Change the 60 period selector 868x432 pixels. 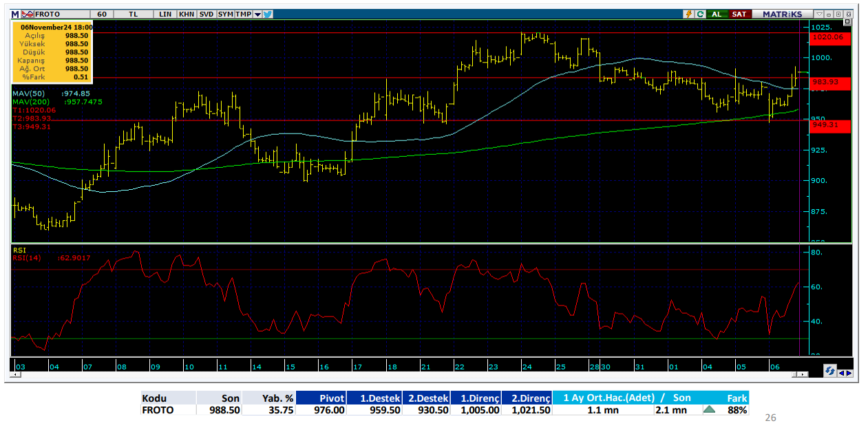pos(101,14)
